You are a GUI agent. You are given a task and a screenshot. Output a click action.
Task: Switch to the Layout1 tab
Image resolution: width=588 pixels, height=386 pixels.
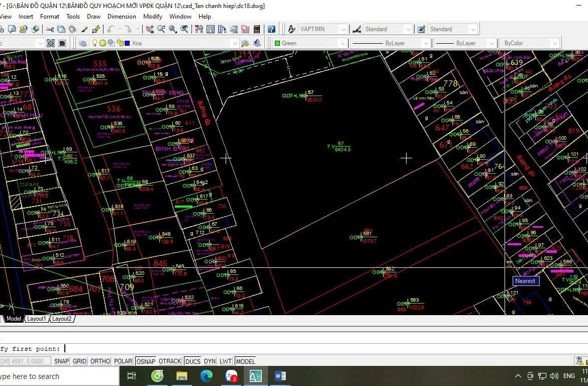tap(36, 319)
